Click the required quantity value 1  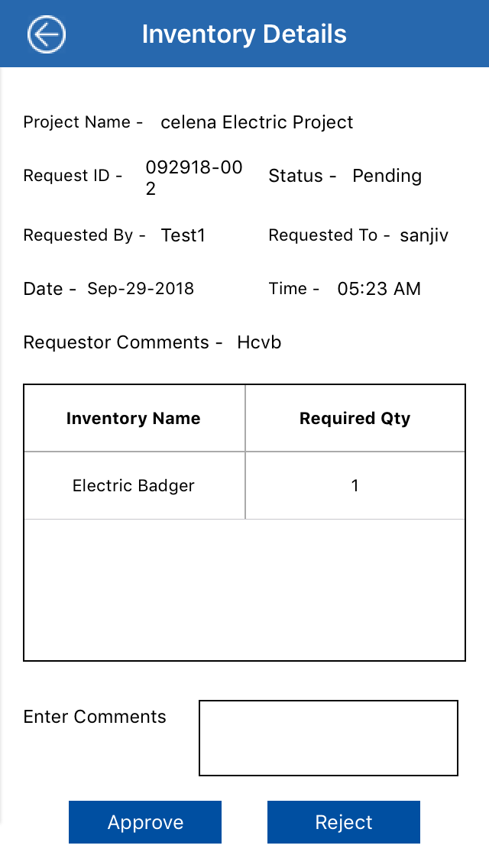(x=355, y=486)
